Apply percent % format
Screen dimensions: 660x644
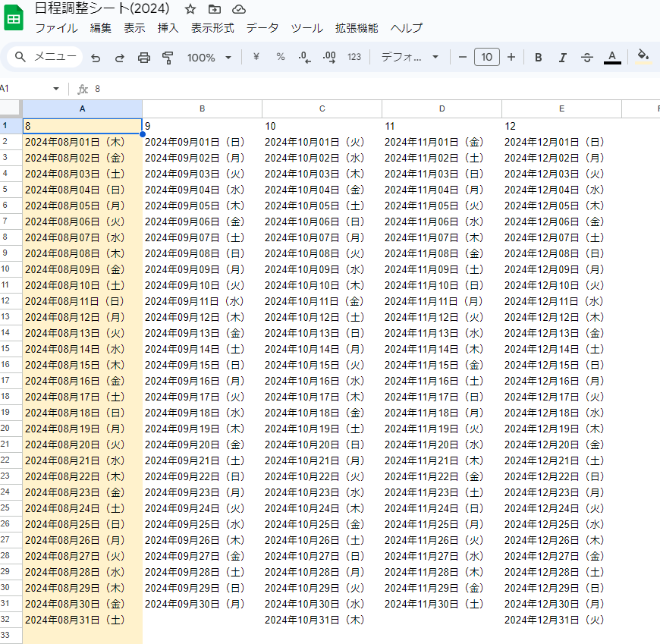[x=281, y=57]
